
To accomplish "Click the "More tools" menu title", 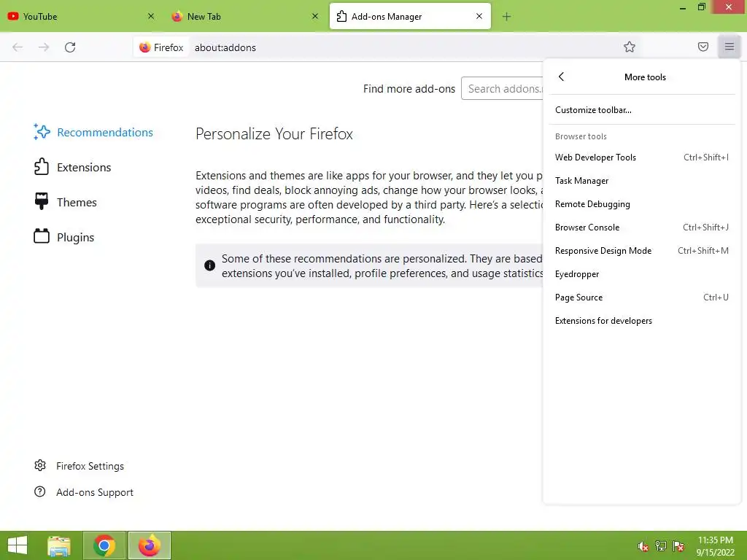I will [x=645, y=77].
